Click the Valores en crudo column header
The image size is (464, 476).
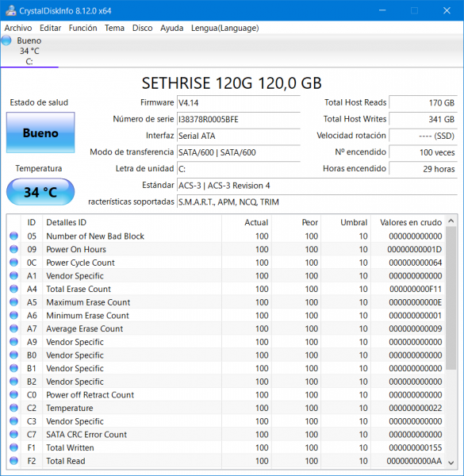pos(411,222)
